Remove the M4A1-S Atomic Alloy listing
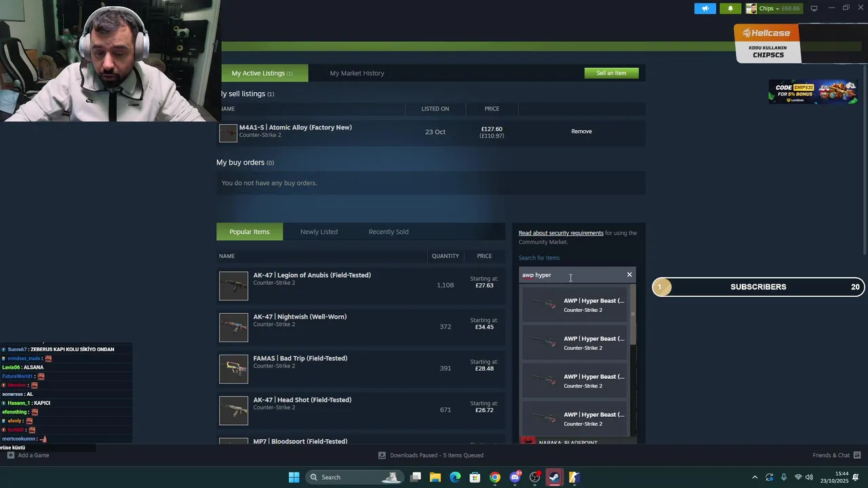 [581, 131]
